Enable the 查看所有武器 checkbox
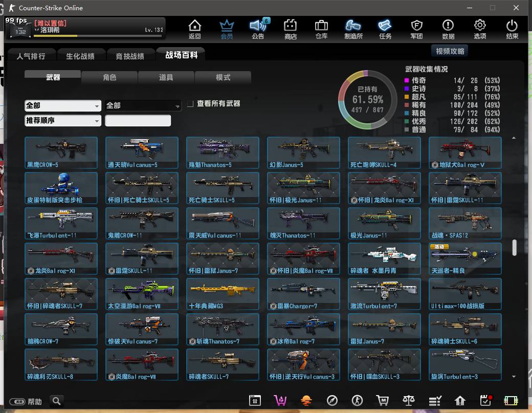Screen dimensions: 532x413 pyautogui.click(x=190, y=103)
